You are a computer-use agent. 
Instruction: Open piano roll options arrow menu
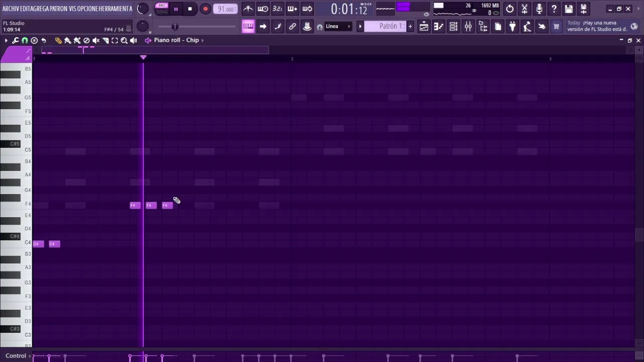click(6, 40)
